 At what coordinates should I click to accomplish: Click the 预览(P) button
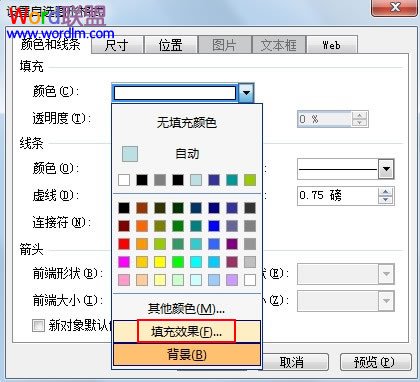[375, 362]
